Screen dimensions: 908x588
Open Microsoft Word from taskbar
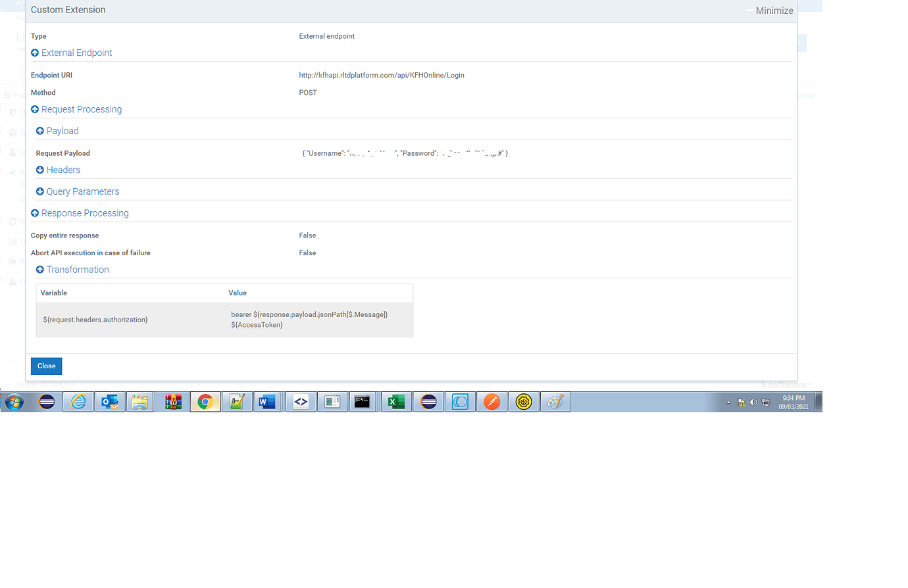point(267,402)
